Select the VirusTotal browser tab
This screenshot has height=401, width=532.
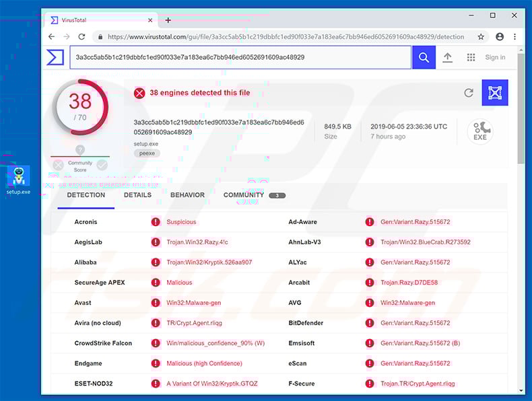(x=101, y=20)
